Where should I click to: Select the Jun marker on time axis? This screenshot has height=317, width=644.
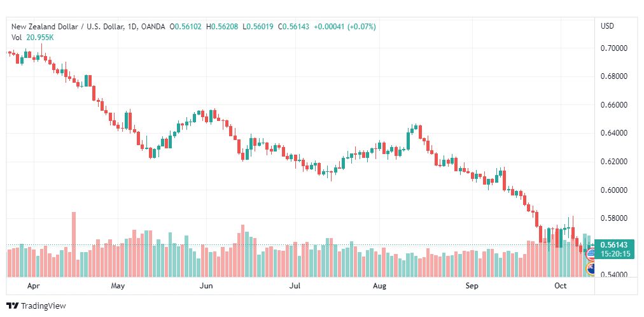[206, 286]
